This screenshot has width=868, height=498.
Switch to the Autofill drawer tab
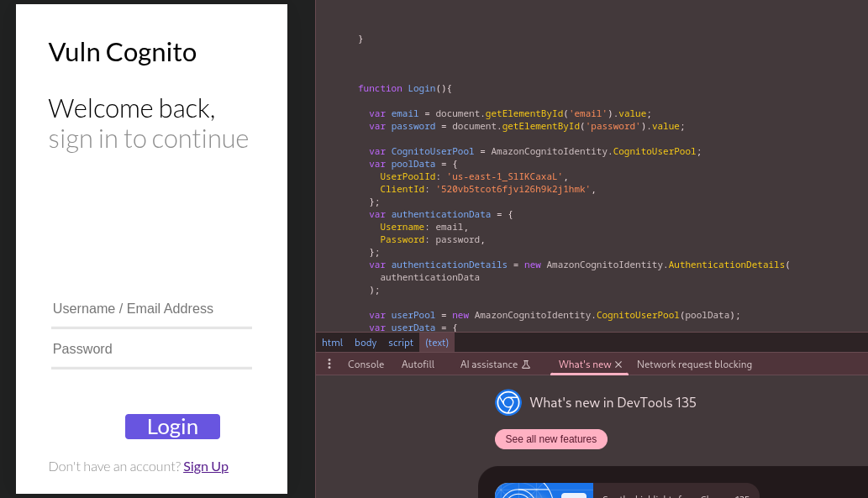(x=418, y=364)
